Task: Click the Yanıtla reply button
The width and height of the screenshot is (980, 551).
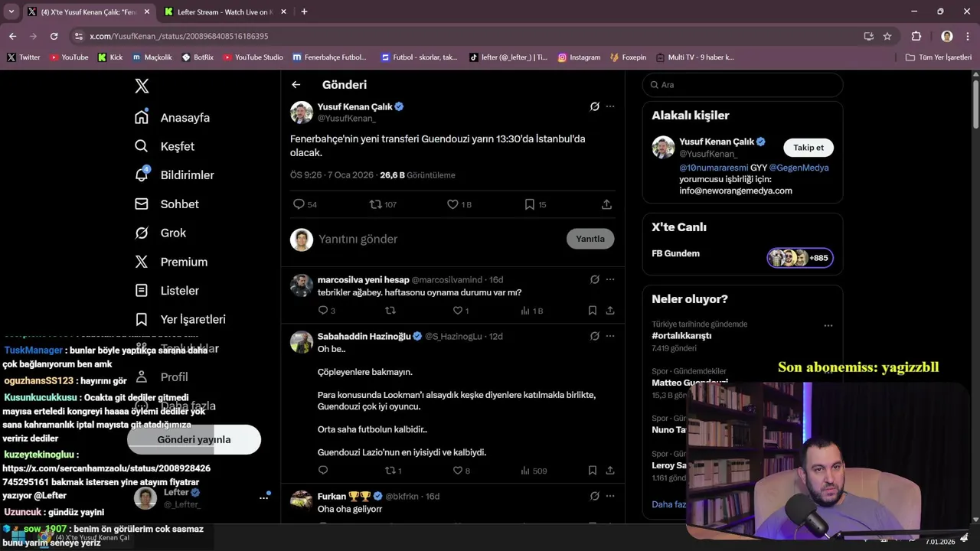Action: [590, 239]
